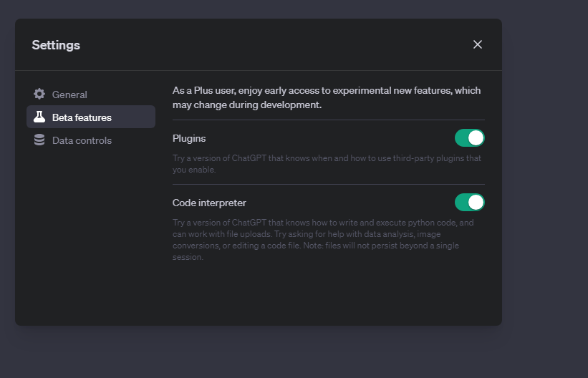Click the empty sidebar area below Data controls
Viewport: 588px width, 378px height.
91,233
